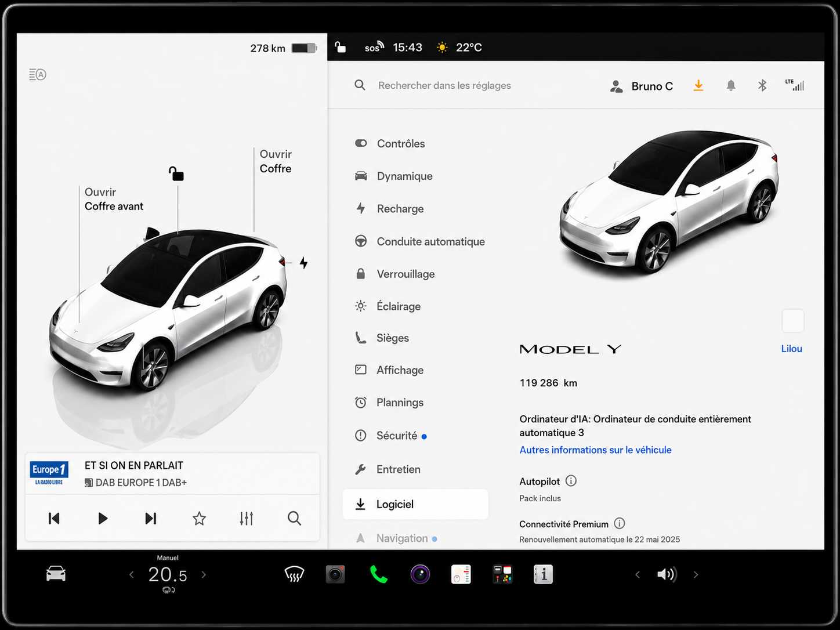Decrease cabin temperature with left arrow

(132, 574)
